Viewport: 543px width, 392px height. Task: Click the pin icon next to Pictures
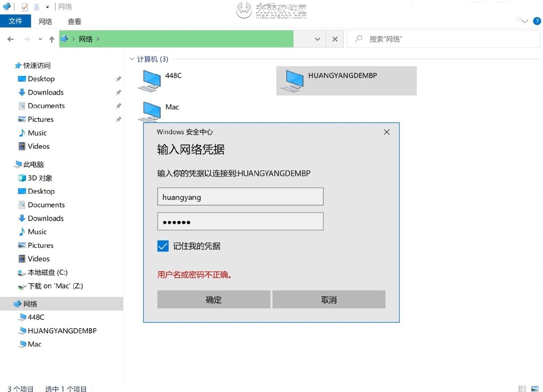pos(118,119)
